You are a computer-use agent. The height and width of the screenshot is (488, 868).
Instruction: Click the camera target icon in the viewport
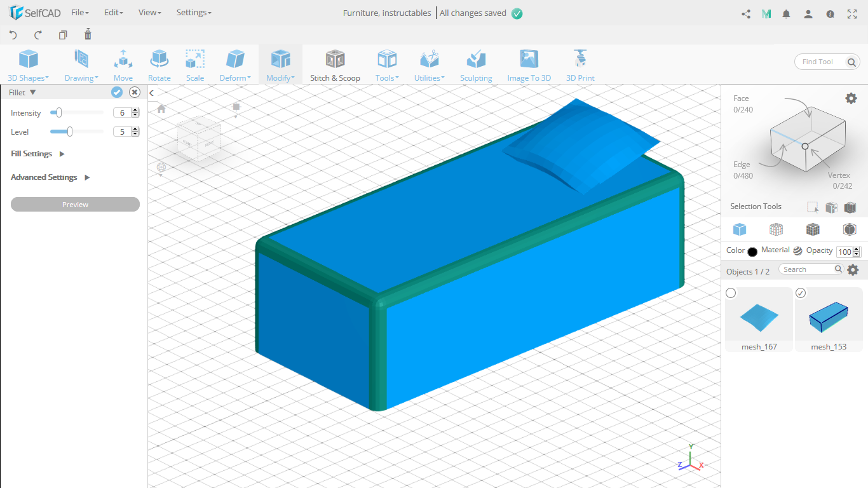click(161, 167)
